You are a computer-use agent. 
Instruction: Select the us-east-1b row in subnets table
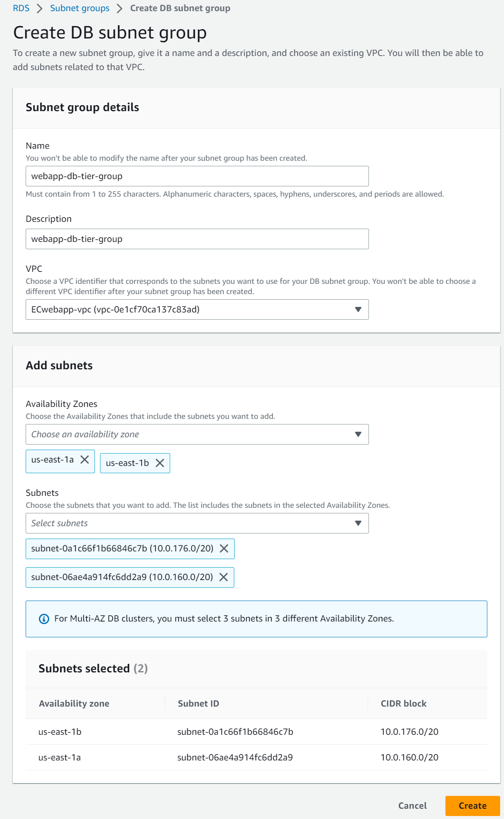[256, 732]
